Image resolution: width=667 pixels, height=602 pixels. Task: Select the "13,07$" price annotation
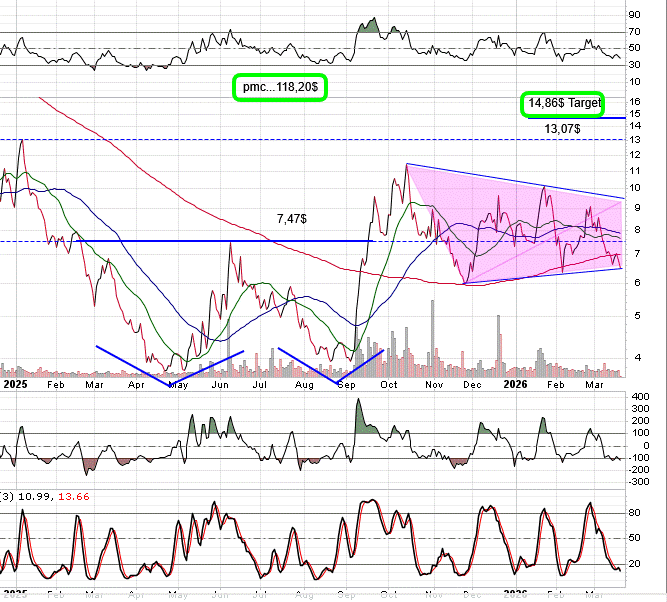point(563,129)
